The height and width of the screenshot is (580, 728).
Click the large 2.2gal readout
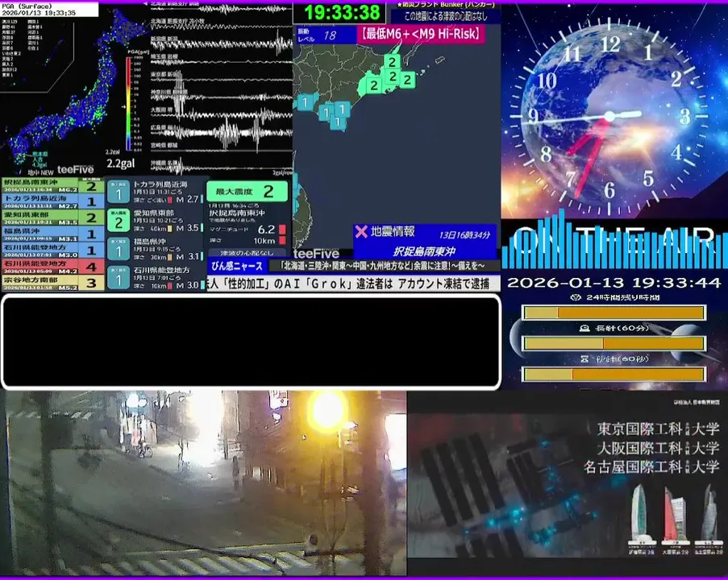121,164
